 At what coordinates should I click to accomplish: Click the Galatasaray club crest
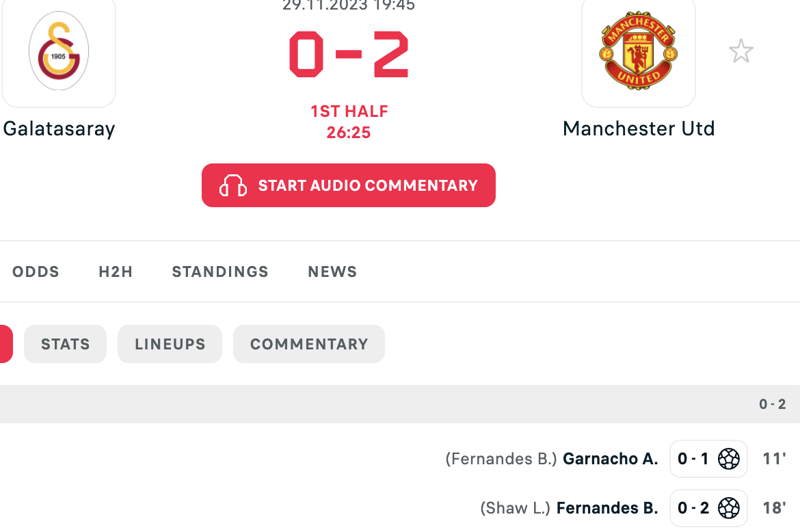click(x=59, y=51)
